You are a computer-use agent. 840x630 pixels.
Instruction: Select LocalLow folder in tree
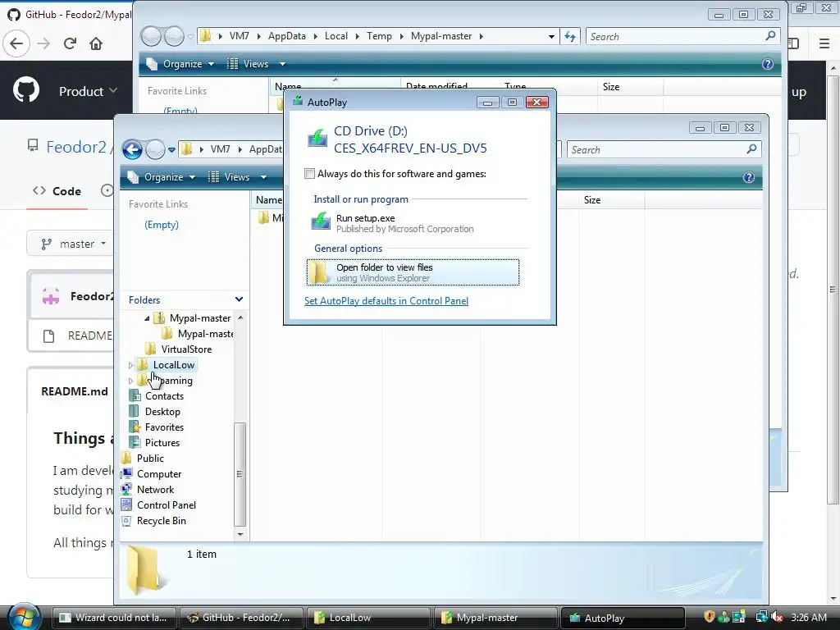pyautogui.click(x=174, y=365)
